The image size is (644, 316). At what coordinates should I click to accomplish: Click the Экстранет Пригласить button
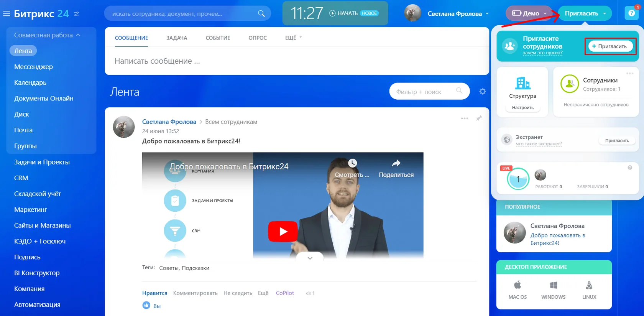point(617,141)
